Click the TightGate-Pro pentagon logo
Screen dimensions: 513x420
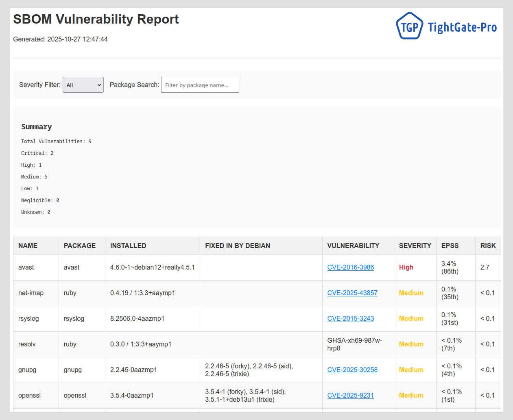point(409,26)
